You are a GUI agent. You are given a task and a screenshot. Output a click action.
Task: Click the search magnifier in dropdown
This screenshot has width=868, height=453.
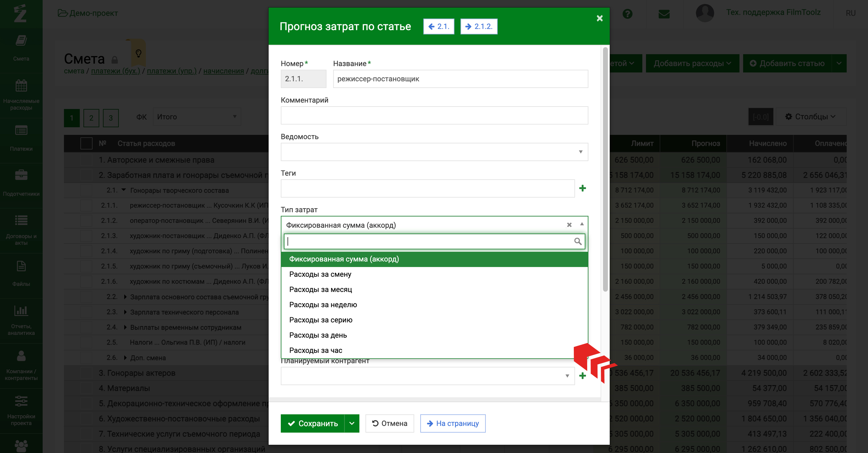click(x=577, y=241)
